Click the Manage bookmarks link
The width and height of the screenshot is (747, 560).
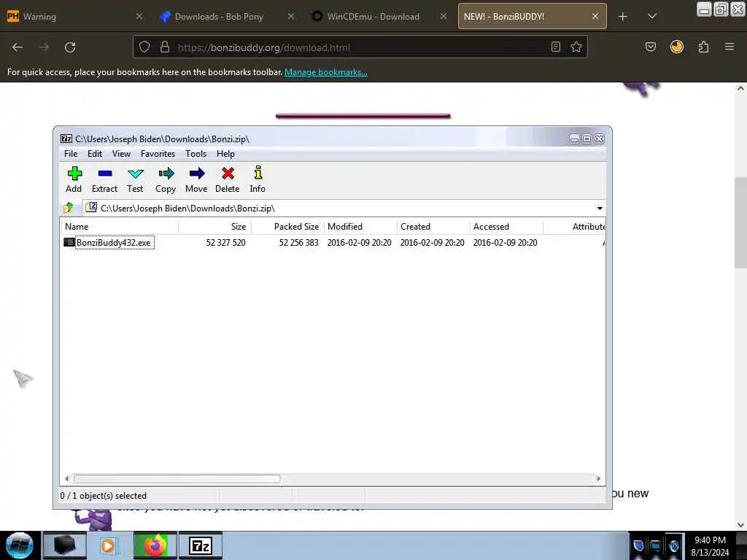(x=326, y=72)
